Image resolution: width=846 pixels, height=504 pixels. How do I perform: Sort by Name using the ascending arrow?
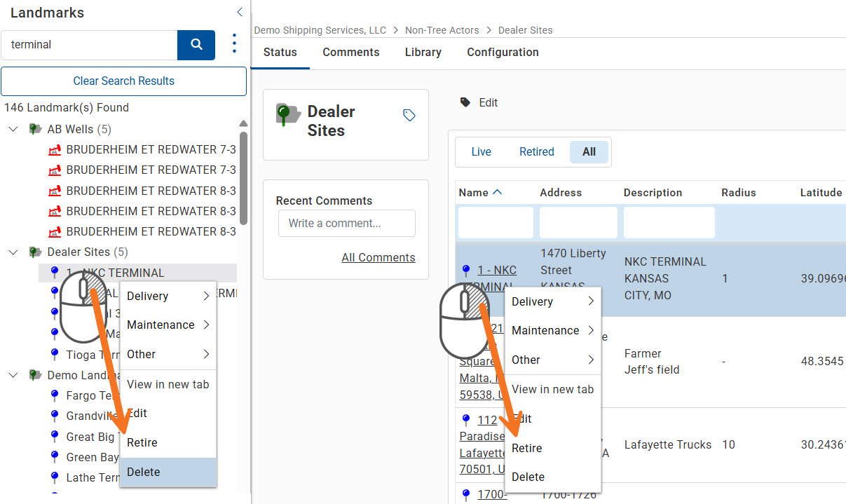tap(498, 192)
